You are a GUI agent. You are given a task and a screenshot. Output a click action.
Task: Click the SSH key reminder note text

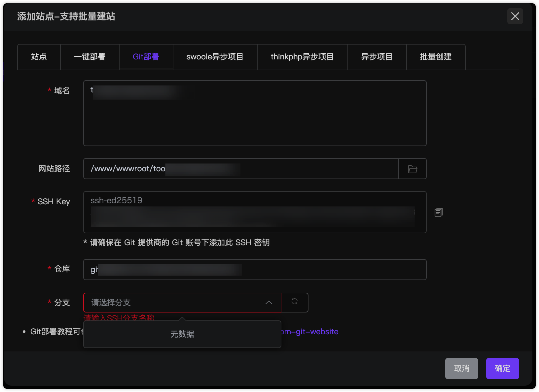pyautogui.click(x=177, y=243)
